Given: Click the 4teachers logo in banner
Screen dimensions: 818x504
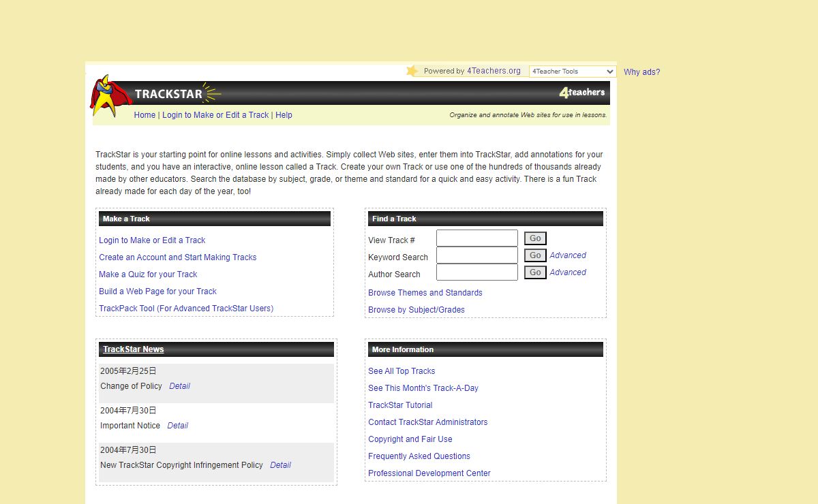Looking at the screenshot, I should pos(582,93).
